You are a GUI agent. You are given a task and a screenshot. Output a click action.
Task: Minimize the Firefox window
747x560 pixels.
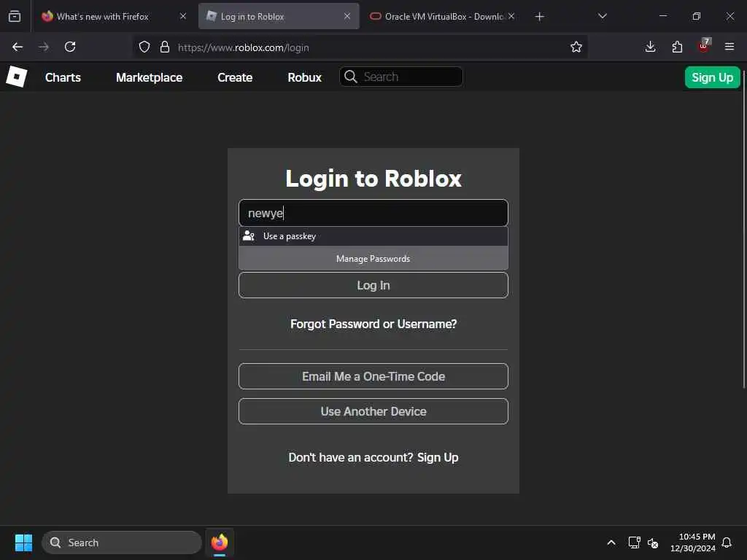tap(662, 16)
